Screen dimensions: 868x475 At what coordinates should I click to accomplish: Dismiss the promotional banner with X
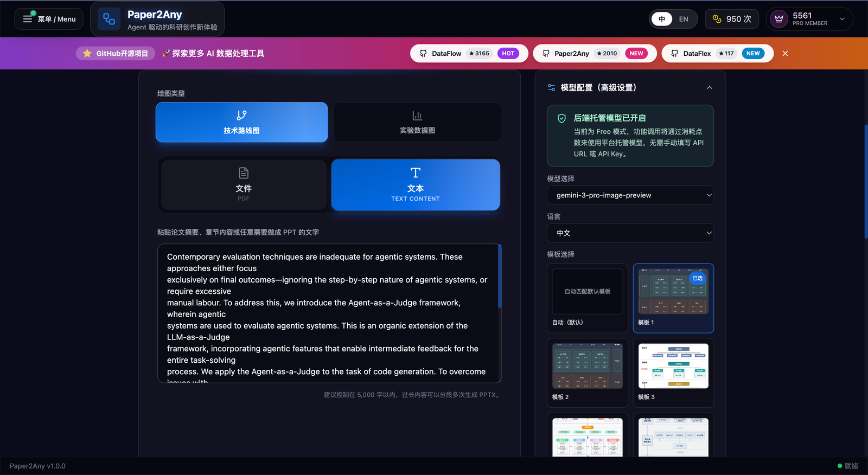785,53
